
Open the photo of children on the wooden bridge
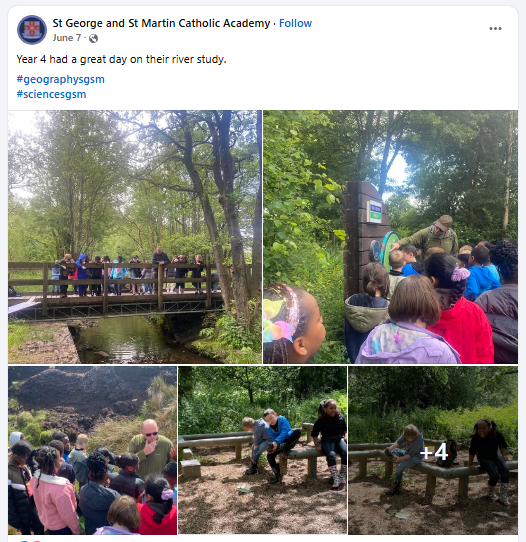pos(135,237)
